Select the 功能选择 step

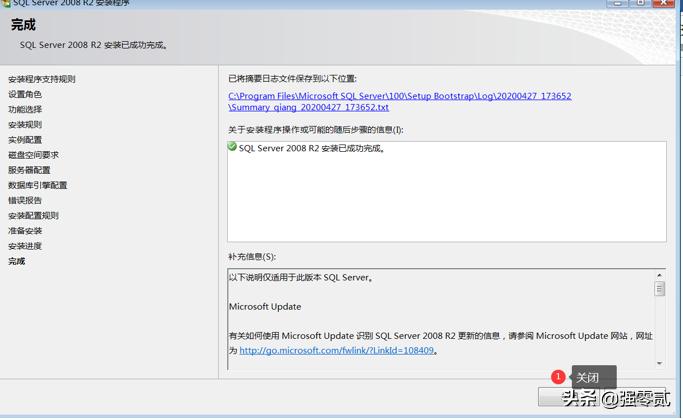point(25,109)
